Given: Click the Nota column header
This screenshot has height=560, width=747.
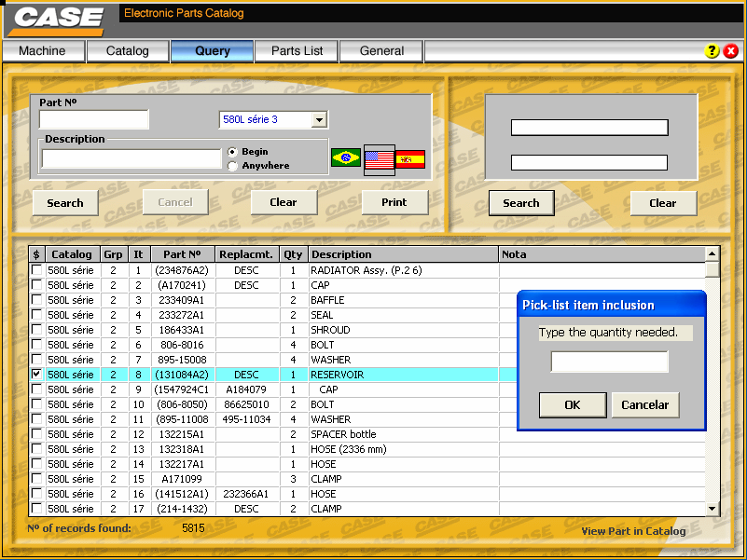Looking at the screenshot, I should (602, 254).
